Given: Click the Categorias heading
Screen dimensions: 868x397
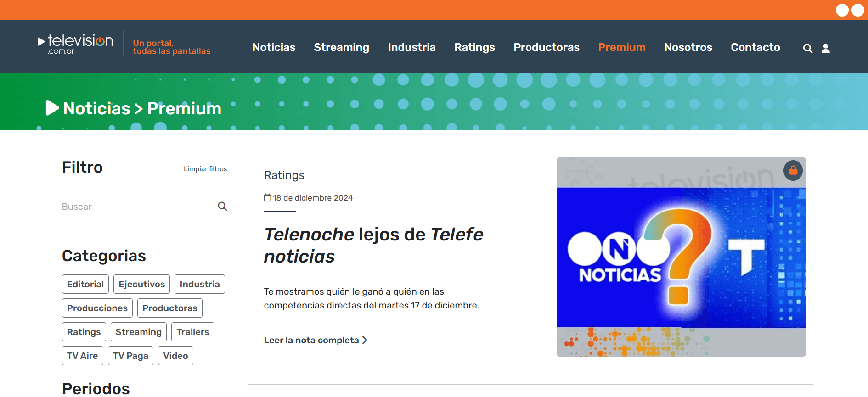Looking at the screenshot, I should tap(104, 256).
